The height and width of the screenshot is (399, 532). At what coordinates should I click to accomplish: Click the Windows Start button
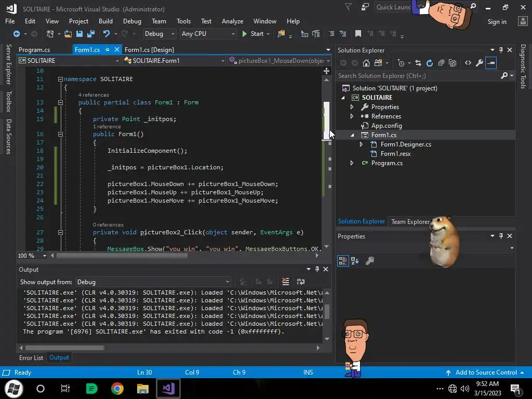pos(14,389)
